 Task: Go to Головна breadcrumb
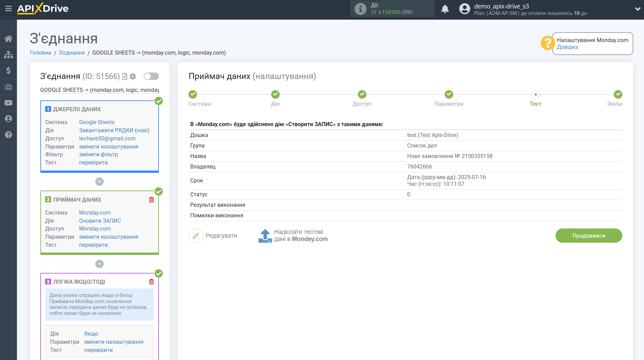pyautogui.click(x=41, y=53)
